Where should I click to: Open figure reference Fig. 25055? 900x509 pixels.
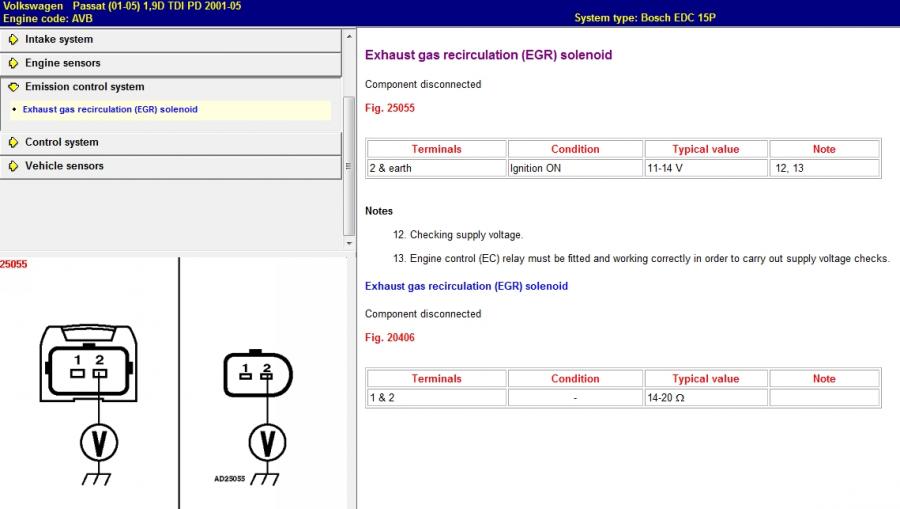click(x=389, y=108)
